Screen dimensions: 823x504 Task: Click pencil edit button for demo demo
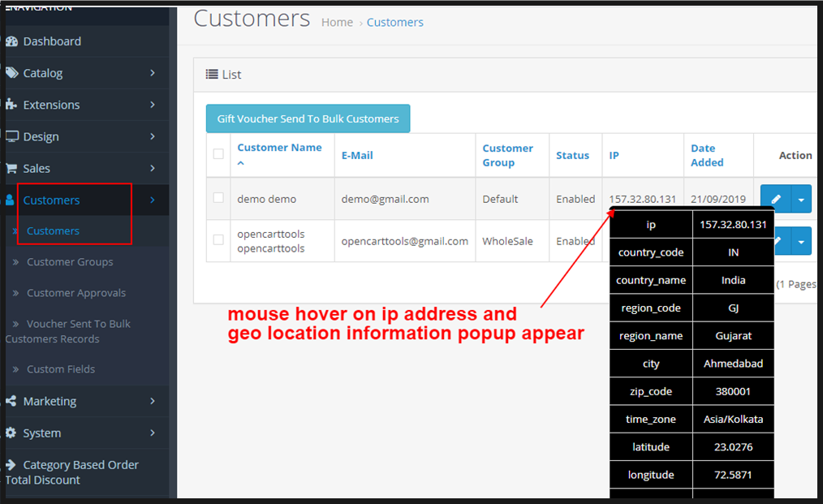pyautogui.click(x=776, y=199)
